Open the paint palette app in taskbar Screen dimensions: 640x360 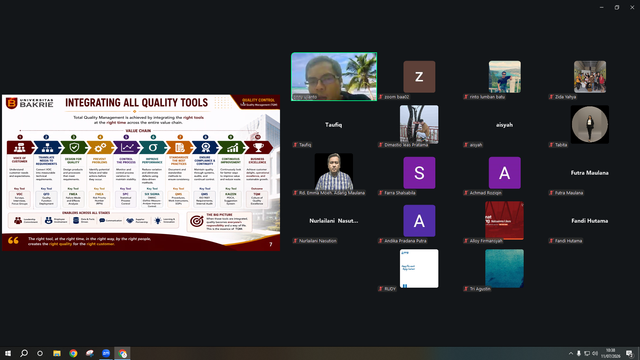pos(90,353)
